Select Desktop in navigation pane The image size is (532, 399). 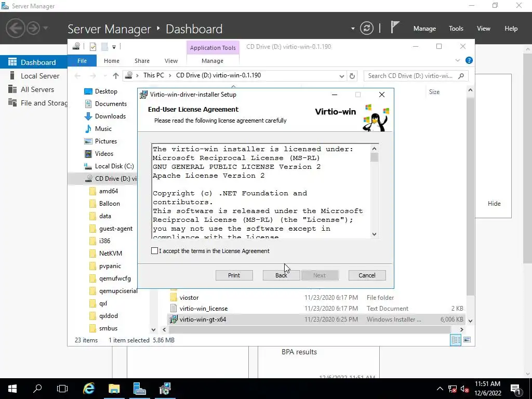point(106,91)
